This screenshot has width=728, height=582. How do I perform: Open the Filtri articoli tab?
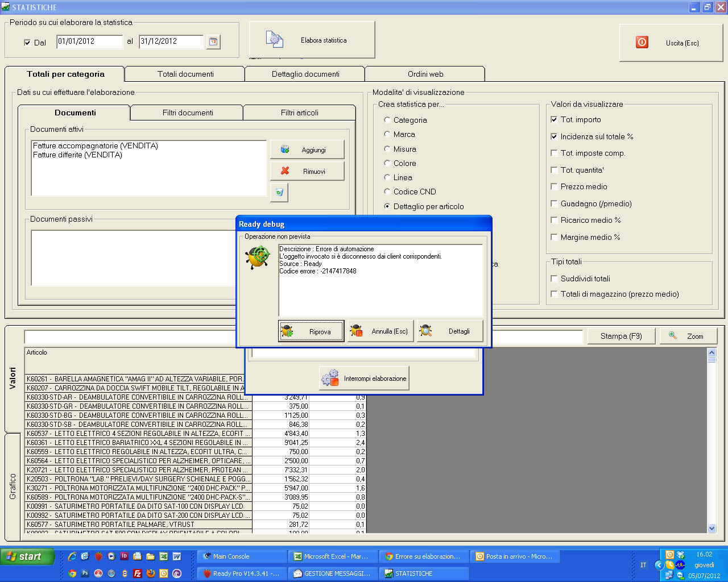300,113
